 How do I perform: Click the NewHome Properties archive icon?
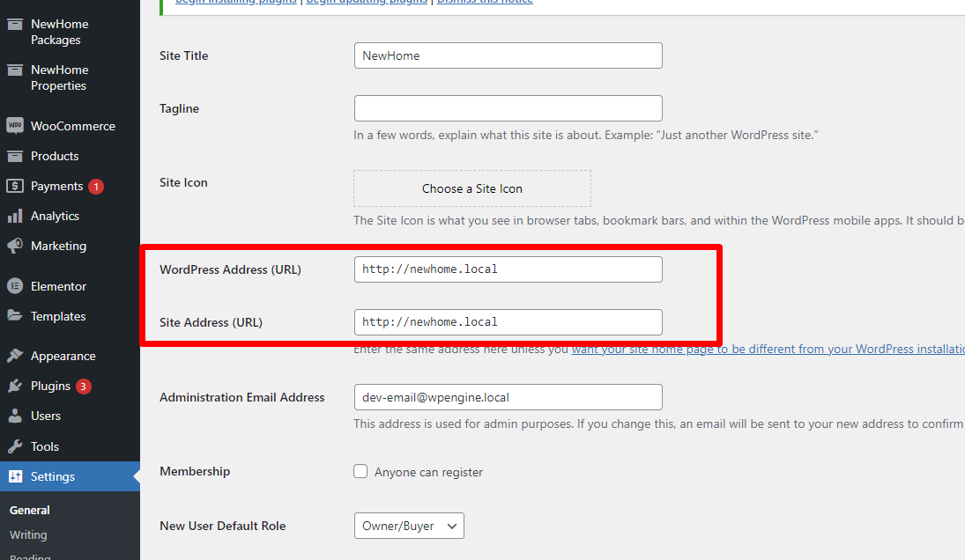(x=15, y=70)
